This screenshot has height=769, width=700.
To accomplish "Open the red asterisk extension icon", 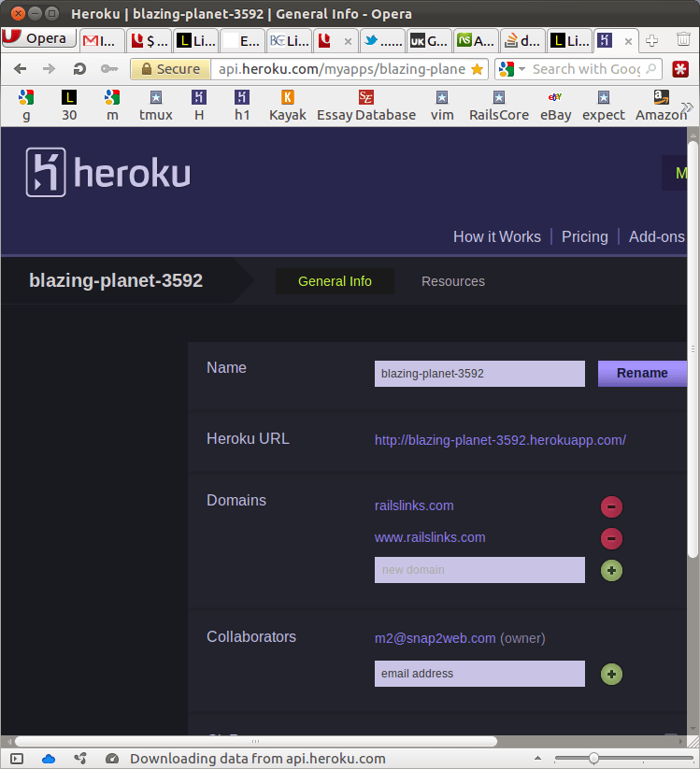I will point(680,69).
